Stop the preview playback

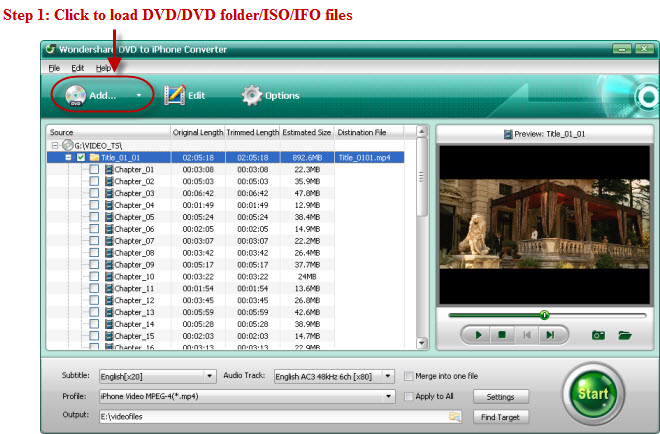click(502, 335)
